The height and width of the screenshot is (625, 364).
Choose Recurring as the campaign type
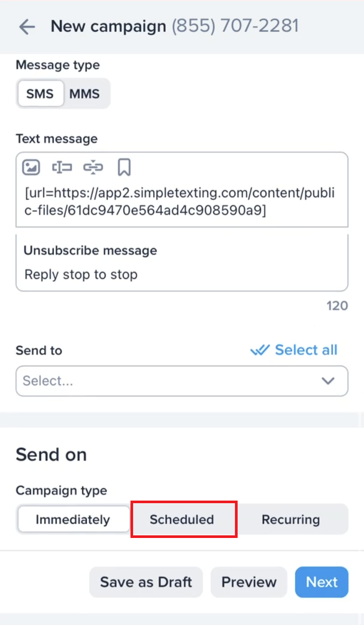coord(291,520)
